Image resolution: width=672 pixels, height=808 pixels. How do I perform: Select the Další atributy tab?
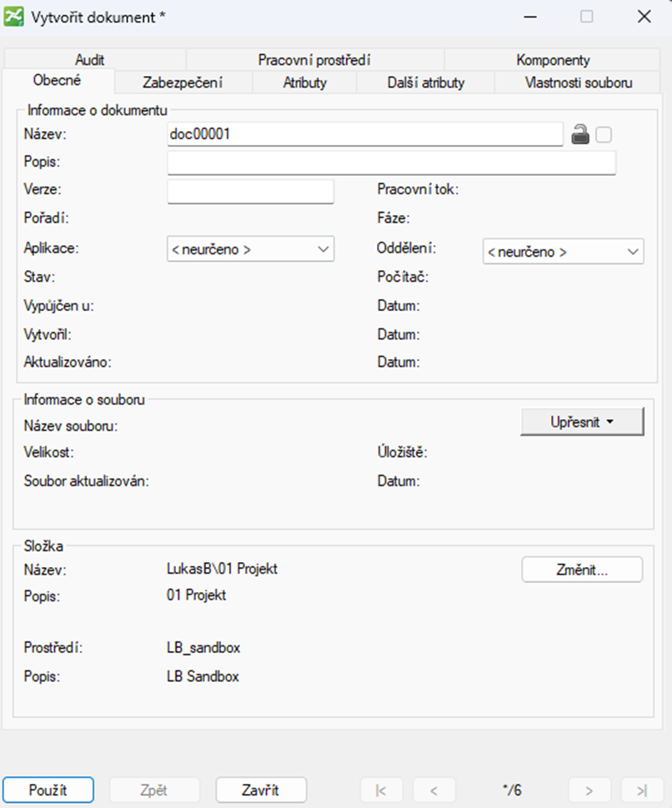425,83
